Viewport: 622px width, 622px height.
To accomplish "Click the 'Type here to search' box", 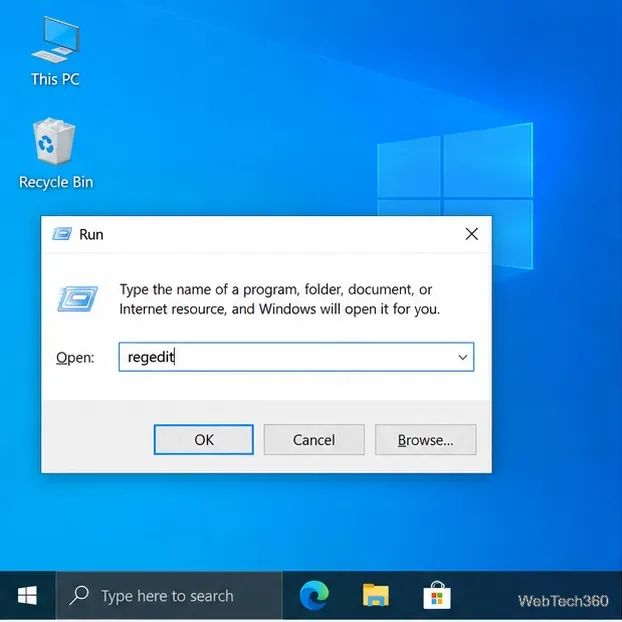I will tap(169, 596).
